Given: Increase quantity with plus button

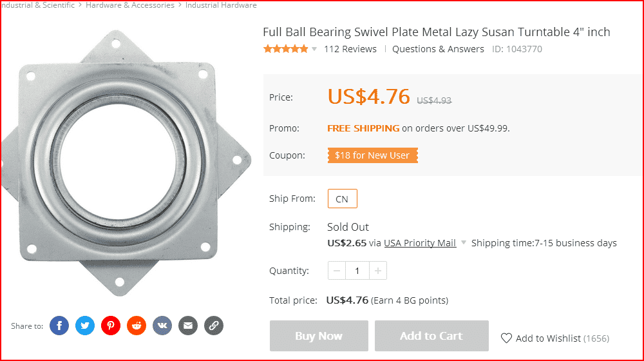Looking at the screenshot, I should pos(378,271).
